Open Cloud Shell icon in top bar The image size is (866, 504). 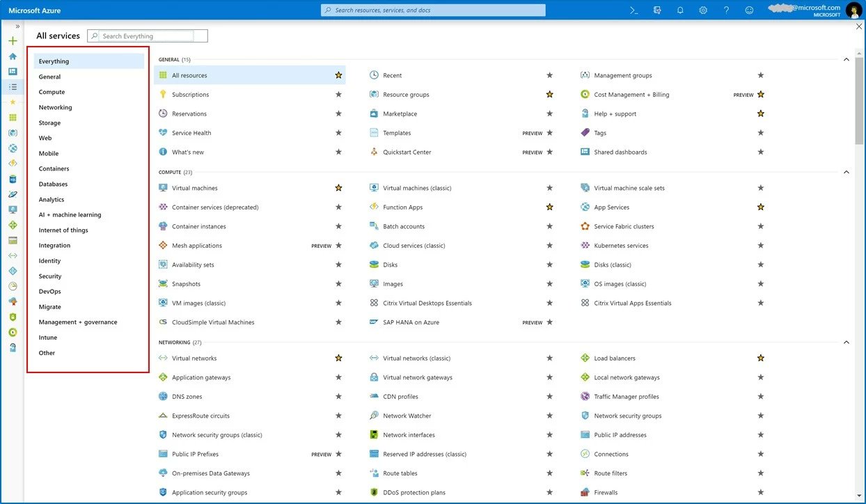pos(634,10)
